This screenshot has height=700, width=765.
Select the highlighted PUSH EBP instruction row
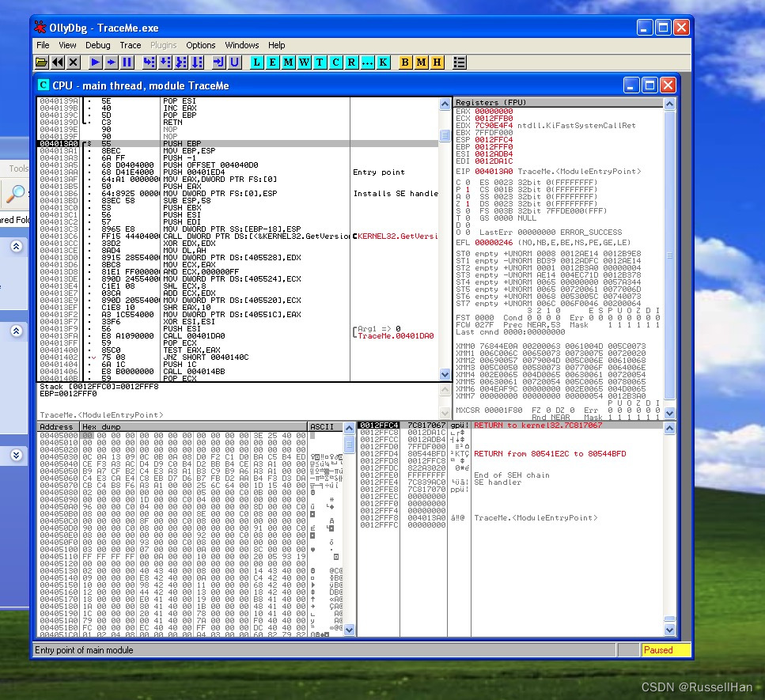point(237,143)
